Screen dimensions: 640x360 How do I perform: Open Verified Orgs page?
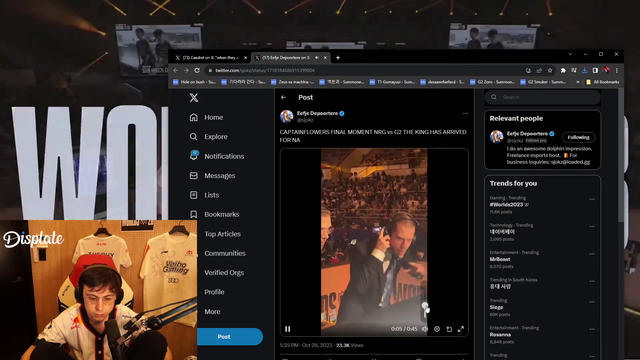[x=224, y=273]
